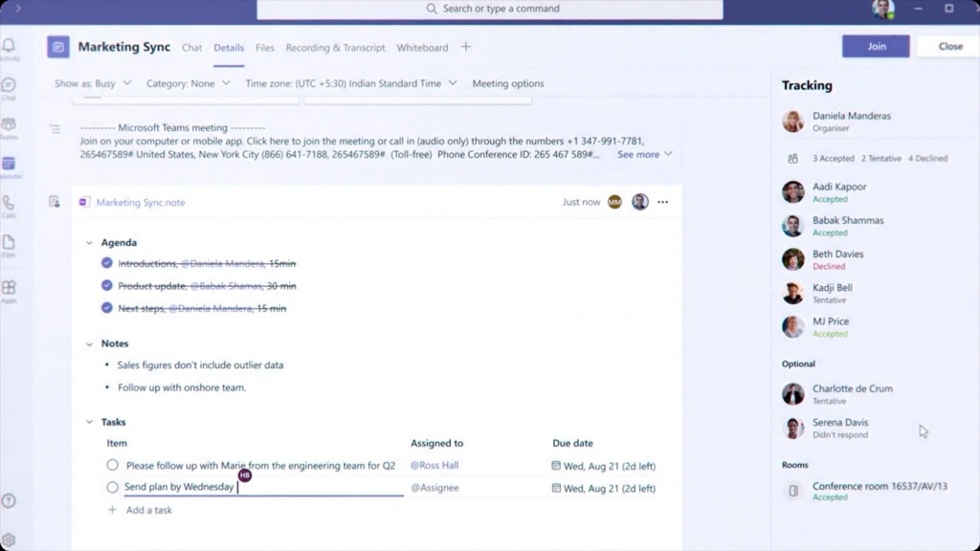Mark the follow up with Marie task complete
980x551 pixels.
pos(112,465)
